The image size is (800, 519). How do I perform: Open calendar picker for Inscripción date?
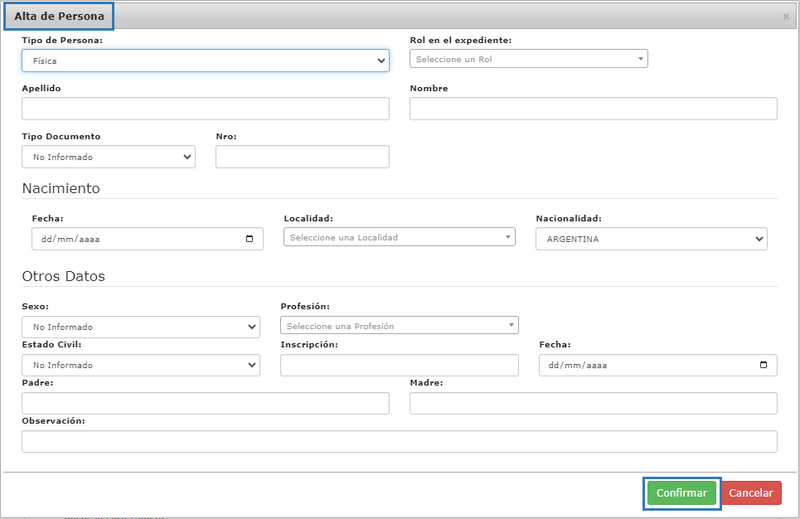[763, 366]
